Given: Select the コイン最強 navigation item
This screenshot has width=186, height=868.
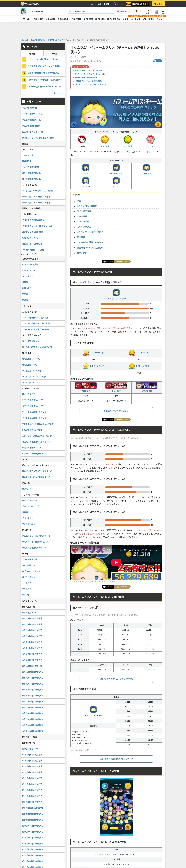Looking at the screenshot, I should point(88,19).
